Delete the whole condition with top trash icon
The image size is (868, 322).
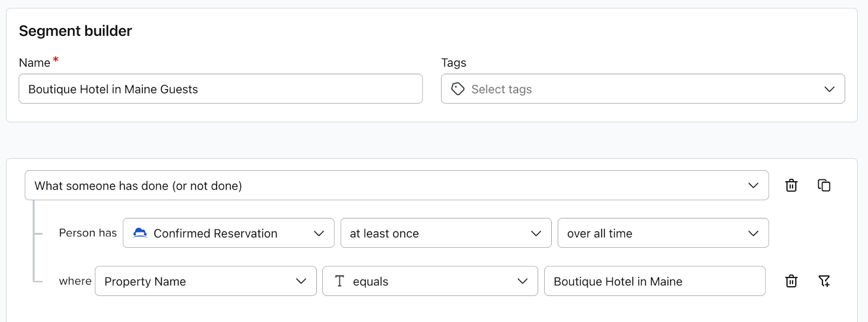(x=791, y=185)
